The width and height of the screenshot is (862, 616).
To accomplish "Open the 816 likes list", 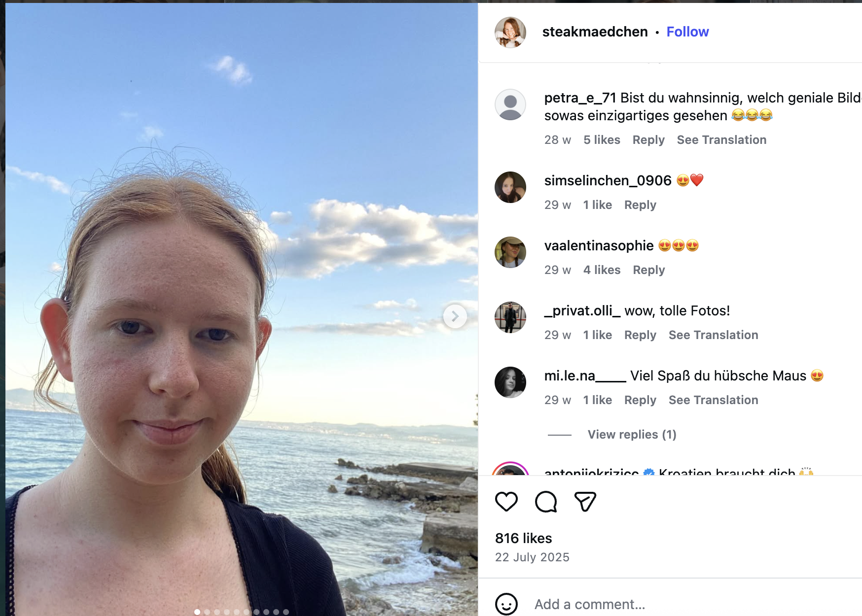I will coord(524,538).
